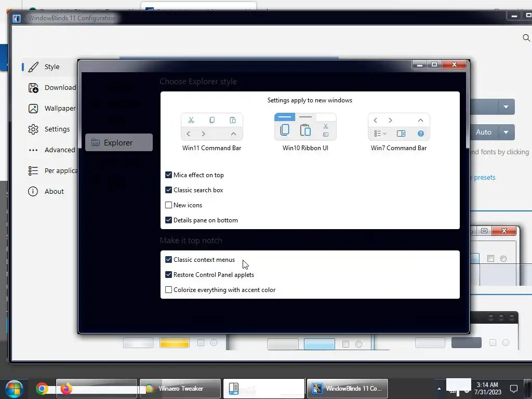
Task: Click the Advanced three-dots icon
Action: click(x=33, y=150)
